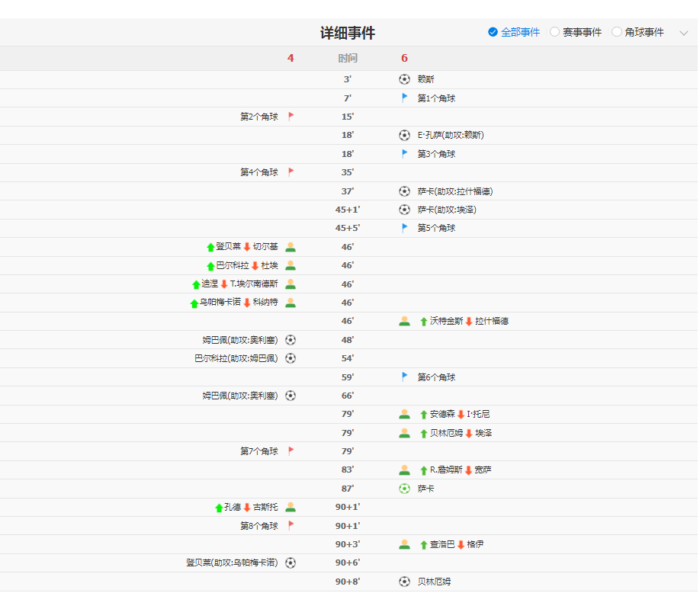Click the text 第1个角球
700x593 pixels.
437,98
